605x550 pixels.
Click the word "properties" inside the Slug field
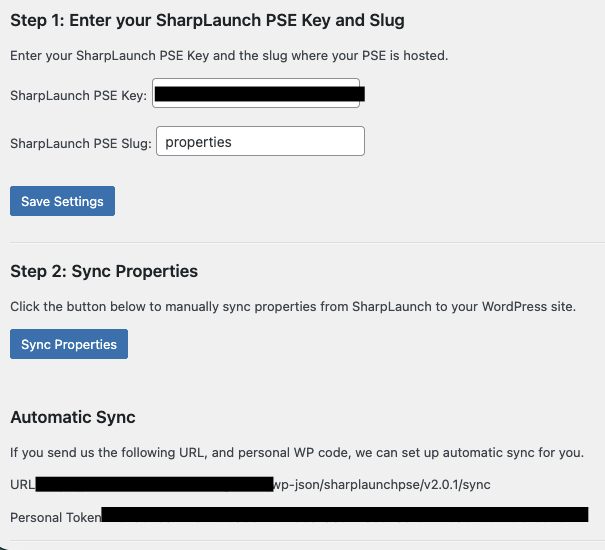[198, 142]
